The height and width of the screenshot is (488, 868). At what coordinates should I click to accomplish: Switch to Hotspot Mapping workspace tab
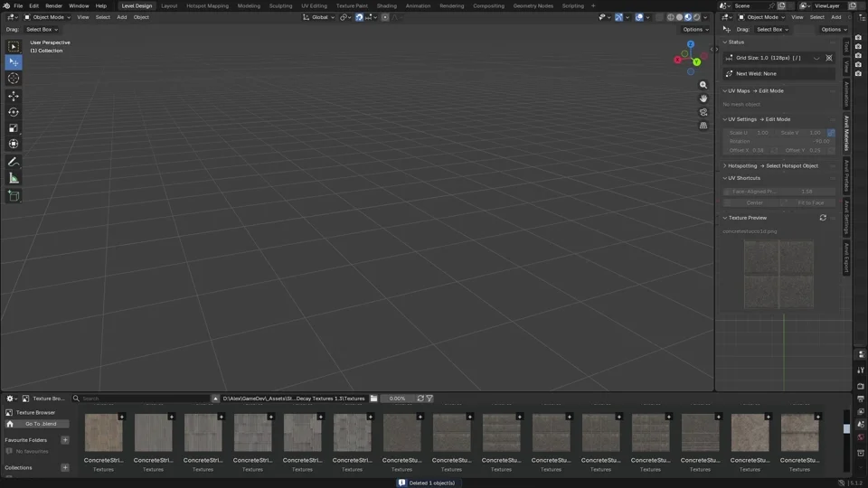[x=207, y=5]
